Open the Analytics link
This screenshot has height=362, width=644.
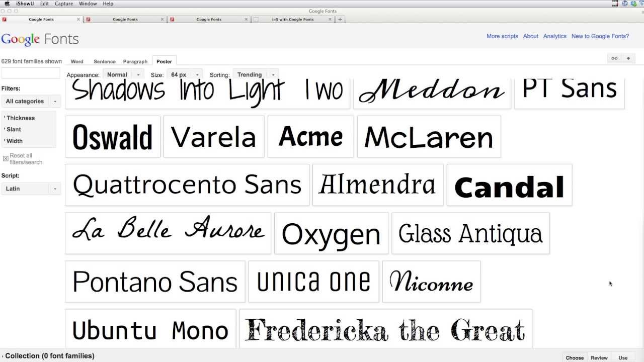point(555,36)
